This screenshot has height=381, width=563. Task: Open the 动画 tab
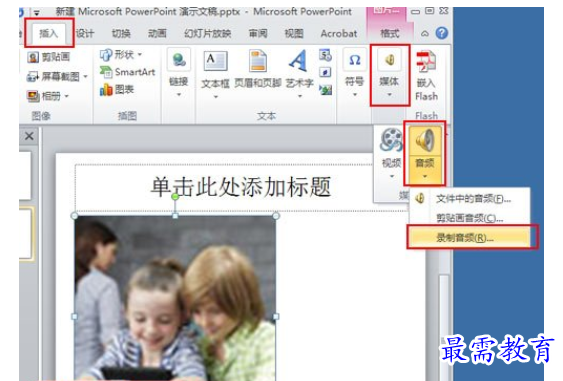157,34
